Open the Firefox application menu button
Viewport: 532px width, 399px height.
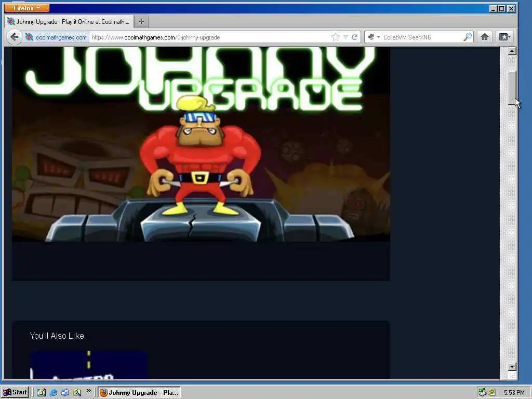(x=27, y=8)
